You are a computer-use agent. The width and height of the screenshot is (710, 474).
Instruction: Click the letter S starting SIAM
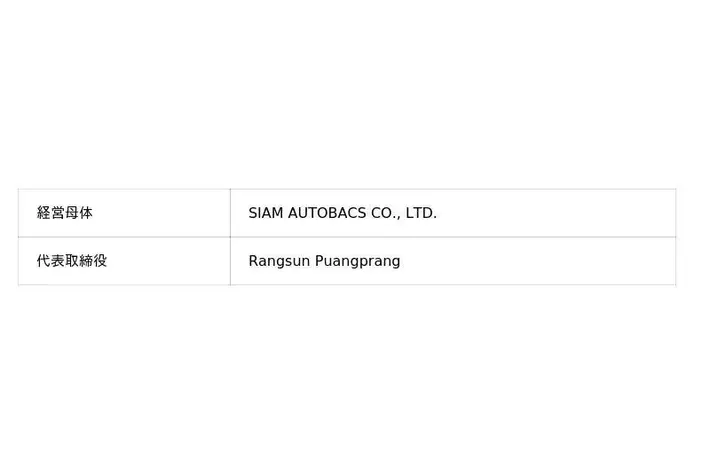click(253, 213)
